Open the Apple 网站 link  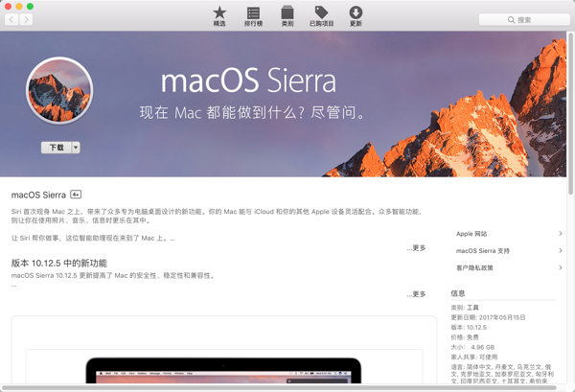click(x=471, y=234)
